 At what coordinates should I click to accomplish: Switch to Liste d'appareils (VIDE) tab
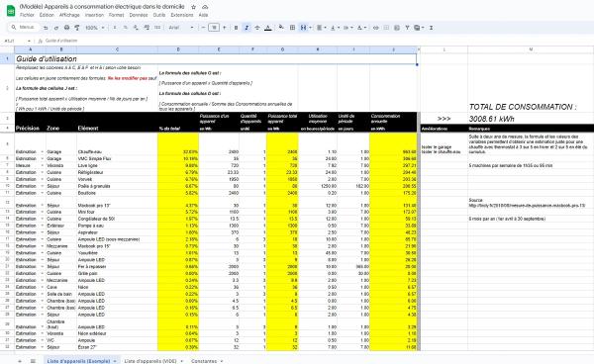click(150, 361)
